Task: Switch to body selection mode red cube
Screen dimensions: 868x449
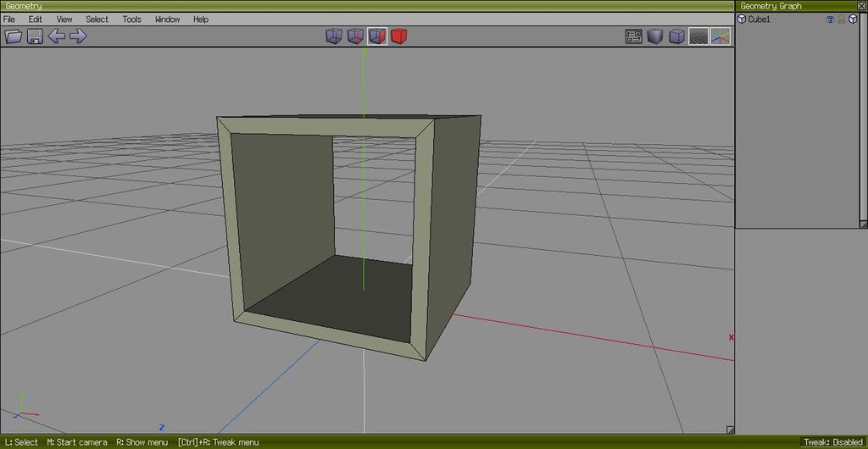Action: (x=398, y=36)
